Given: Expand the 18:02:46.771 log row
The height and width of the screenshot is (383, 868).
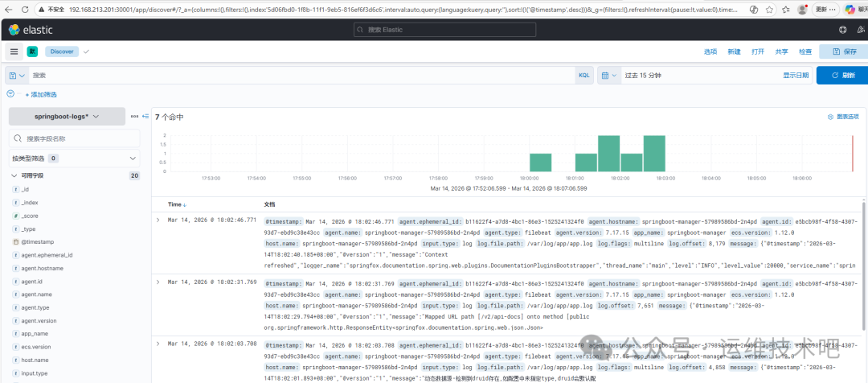Looking at the screenshot, I should pos(158,220).
